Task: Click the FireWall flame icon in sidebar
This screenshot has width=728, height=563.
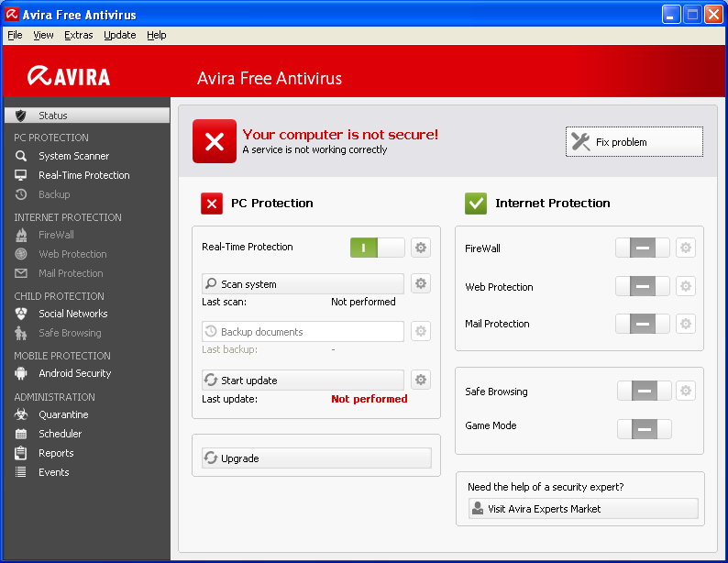Action: (x=21, y=236)
